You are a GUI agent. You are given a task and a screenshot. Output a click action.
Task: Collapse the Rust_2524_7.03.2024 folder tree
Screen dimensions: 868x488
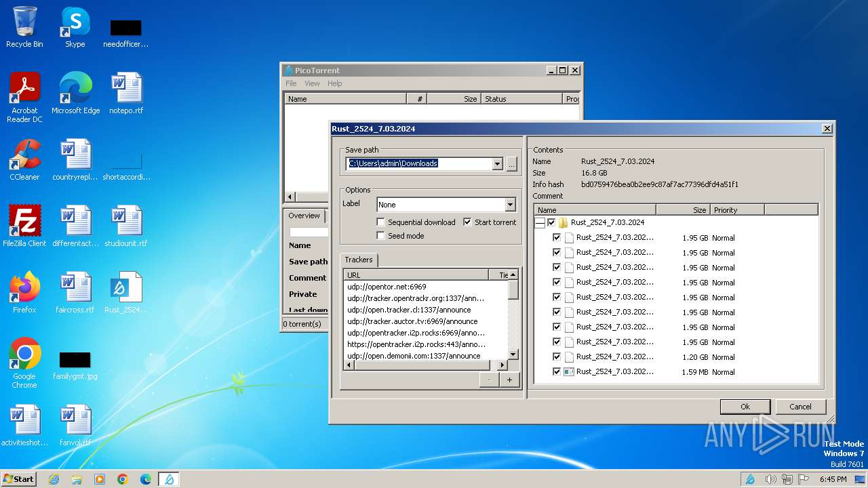coord(540,222)
